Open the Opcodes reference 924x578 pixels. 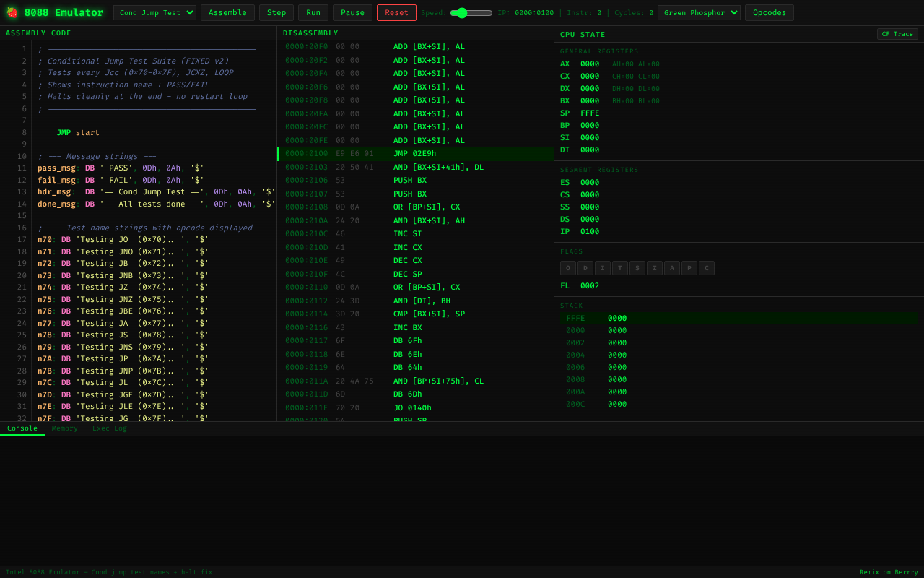coord(770,12)
